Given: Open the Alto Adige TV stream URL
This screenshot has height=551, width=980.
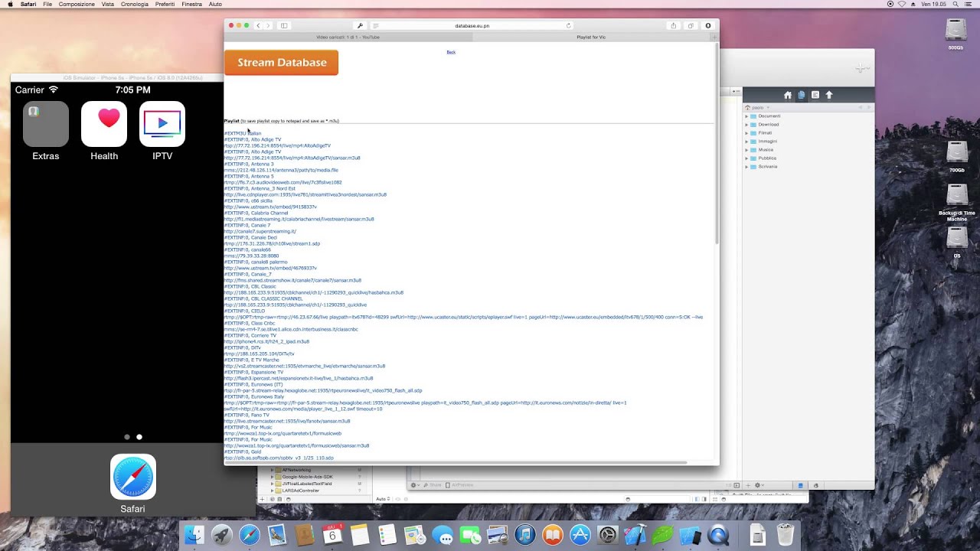Looking at the screenshot, I should click(x=277, y=145).
